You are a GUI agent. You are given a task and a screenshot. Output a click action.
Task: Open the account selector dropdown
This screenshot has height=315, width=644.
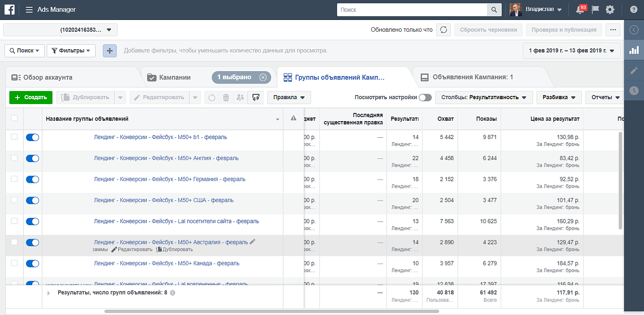pos(60,30)
